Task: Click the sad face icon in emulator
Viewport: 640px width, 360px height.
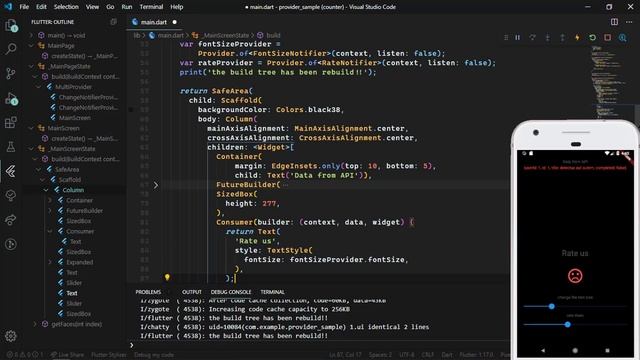Action: coord(575,276)
